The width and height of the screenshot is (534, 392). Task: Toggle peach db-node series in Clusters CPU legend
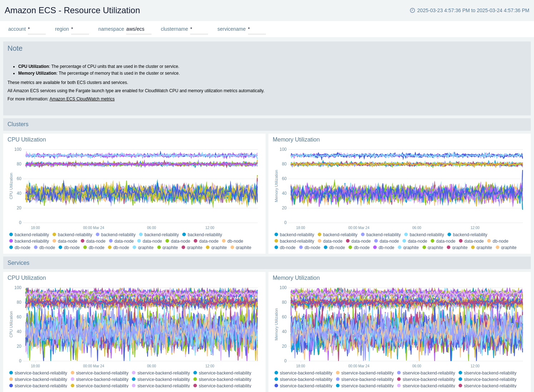pos(232,241)
